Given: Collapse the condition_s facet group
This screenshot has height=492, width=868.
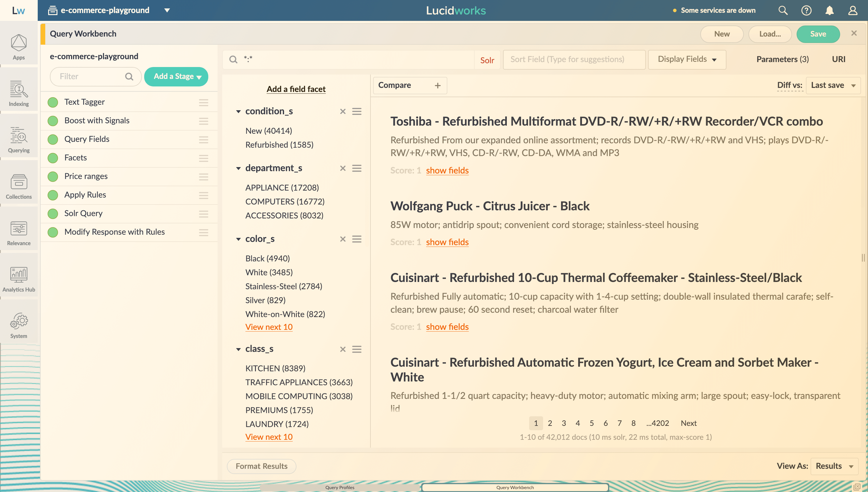Looking at the screenshot, I should coord(238,111).
